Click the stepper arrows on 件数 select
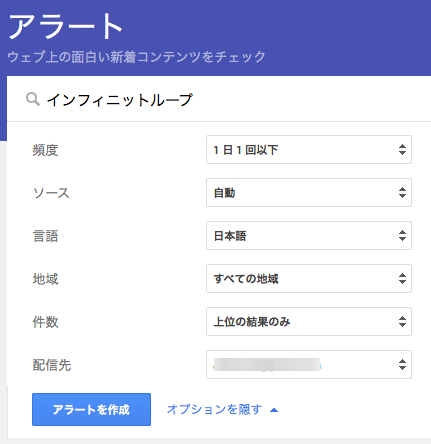 point(402,321)
